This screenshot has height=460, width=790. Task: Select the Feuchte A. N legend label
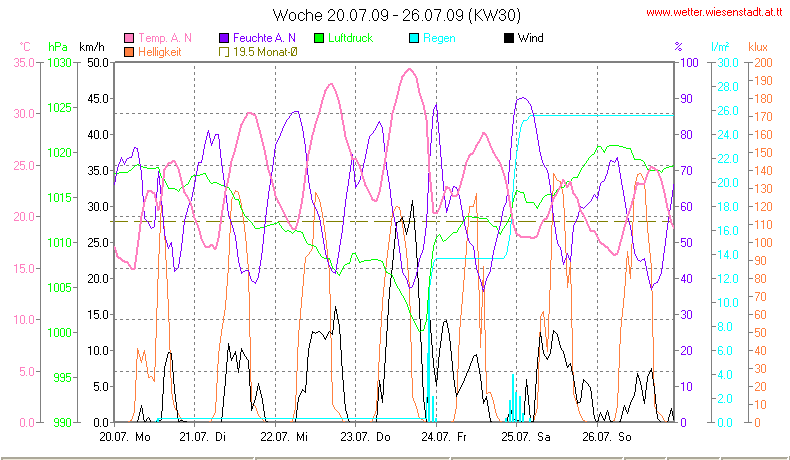point(264,38)
